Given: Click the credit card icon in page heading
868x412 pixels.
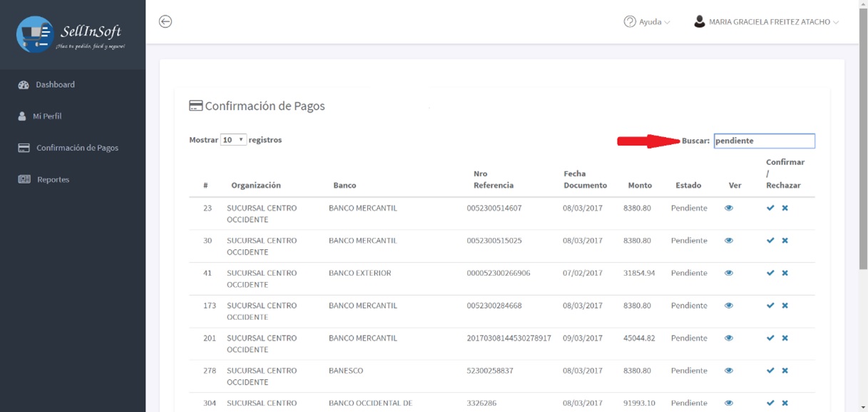Looking at the screenshot, I should click(x=195, y=106).
